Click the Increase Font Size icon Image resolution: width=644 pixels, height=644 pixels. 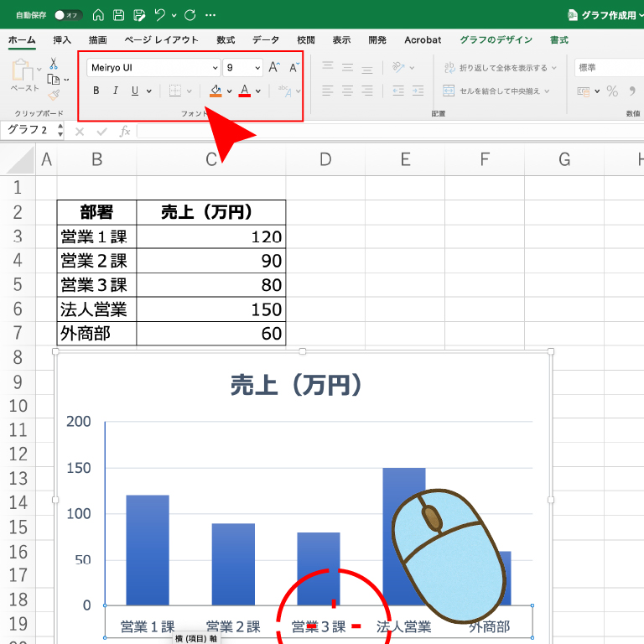pyautogui.click(x=274, y=67)
